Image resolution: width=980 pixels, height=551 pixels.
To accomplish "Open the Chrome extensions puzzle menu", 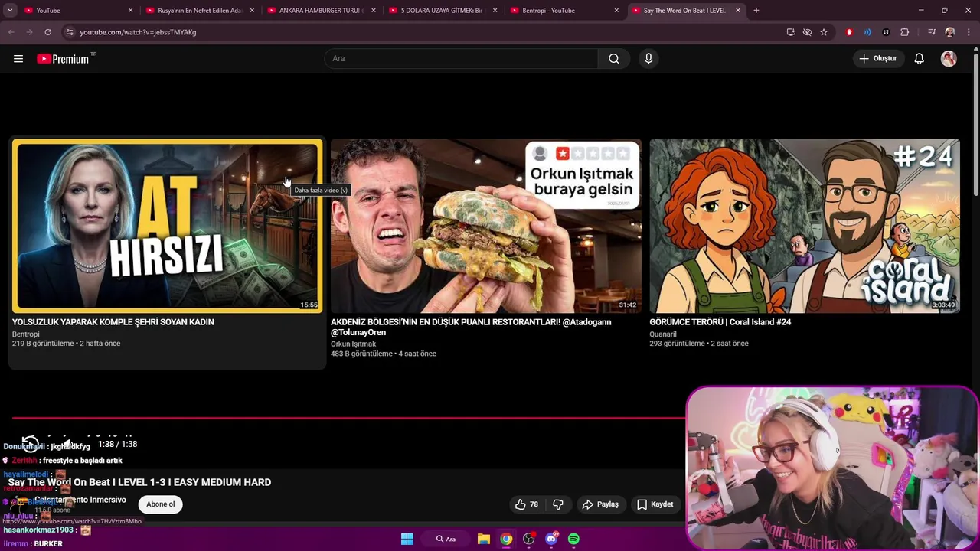I will pos(905,32).
